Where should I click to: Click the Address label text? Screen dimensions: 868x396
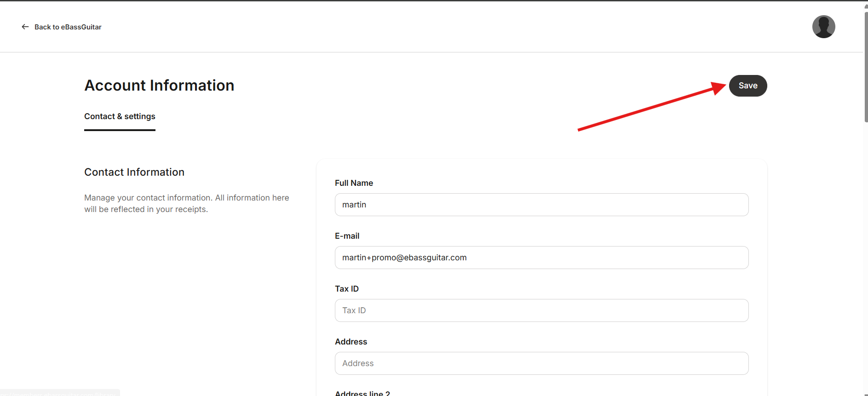(351, 342)
